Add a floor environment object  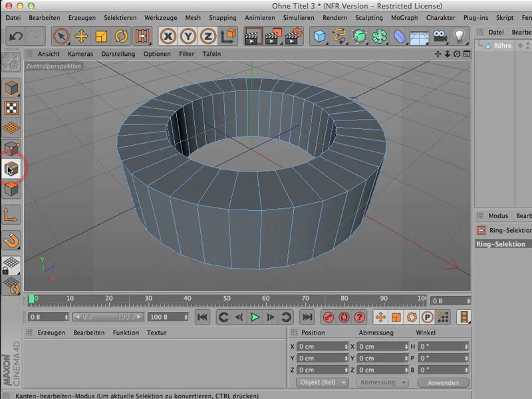(x=420, y=36)
